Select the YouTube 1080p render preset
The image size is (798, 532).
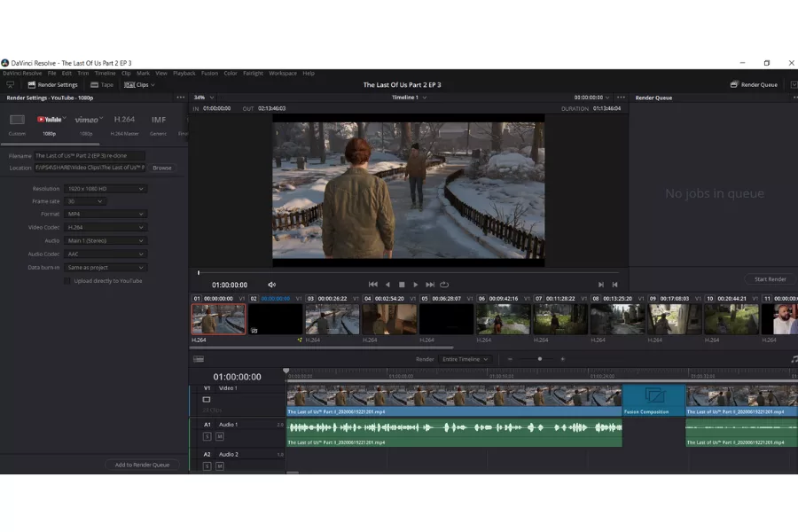[x=50, y=125]
